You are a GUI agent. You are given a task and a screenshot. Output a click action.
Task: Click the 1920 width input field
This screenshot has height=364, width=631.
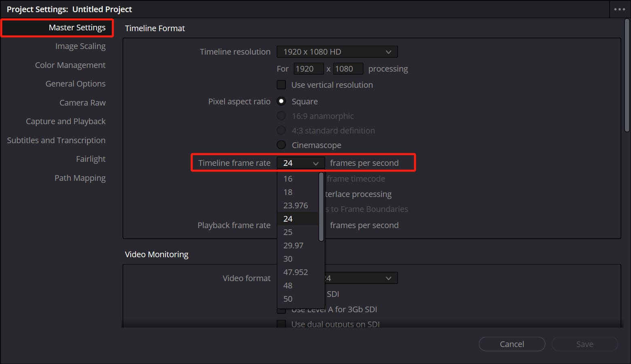(308, 68)
